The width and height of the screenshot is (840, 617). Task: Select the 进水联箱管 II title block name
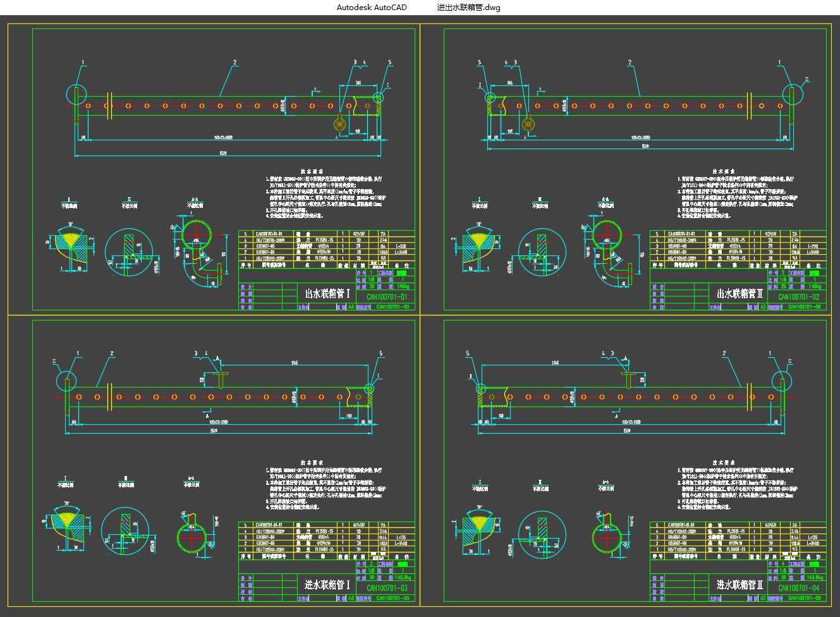coord(740,585)
